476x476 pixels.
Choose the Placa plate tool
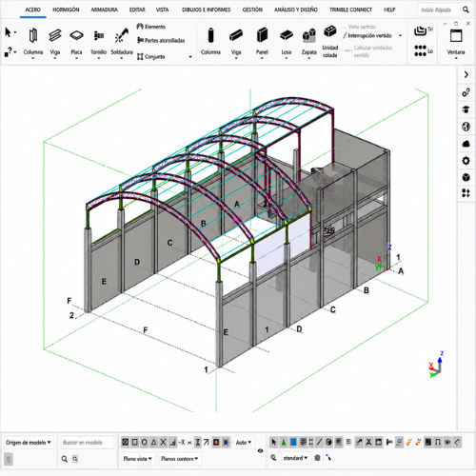(76, 42)
